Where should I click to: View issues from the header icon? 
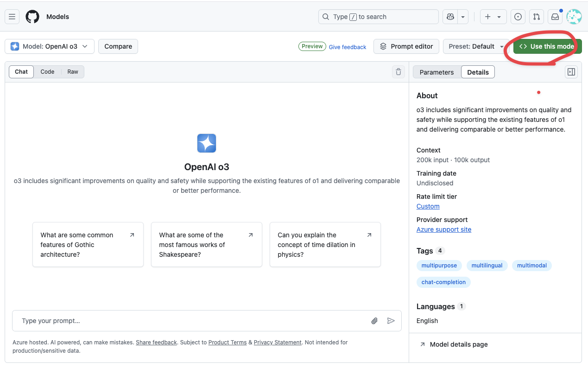518,17
